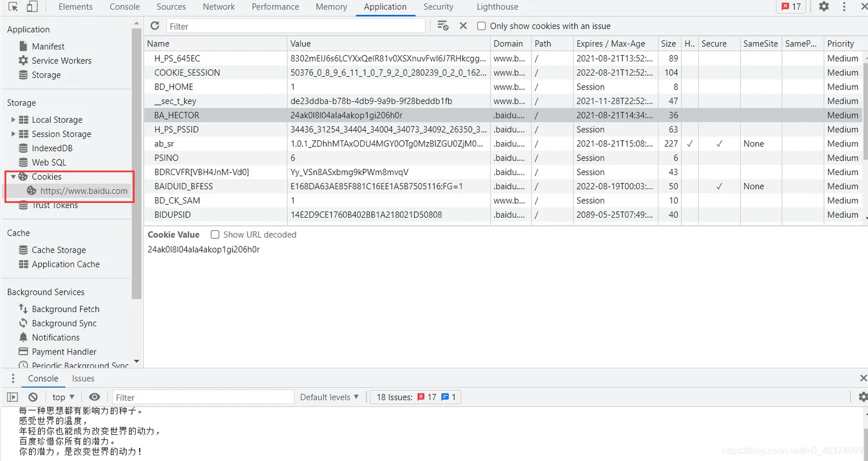
Task: Delete selected cookie with the X icon
Action: (x=463, y=25)
